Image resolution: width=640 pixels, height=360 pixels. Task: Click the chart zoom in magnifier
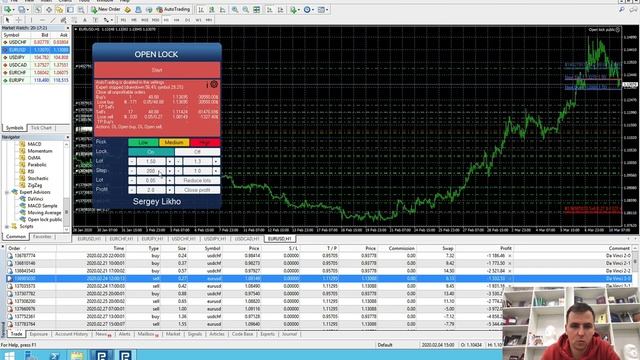coord(235,9)
